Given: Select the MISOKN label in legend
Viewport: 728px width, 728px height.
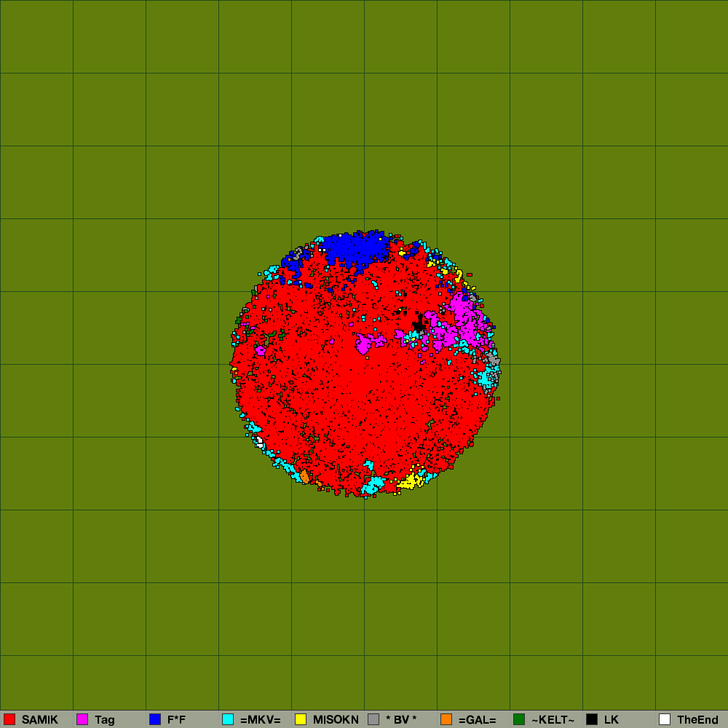Looking at the screenshot, I should pos(336,720).
